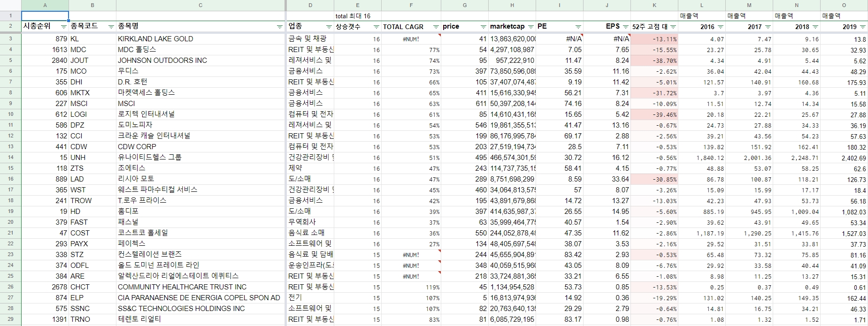
Task: Click 2016 value 1,187.19 for COST
Action: pos(702,233)
